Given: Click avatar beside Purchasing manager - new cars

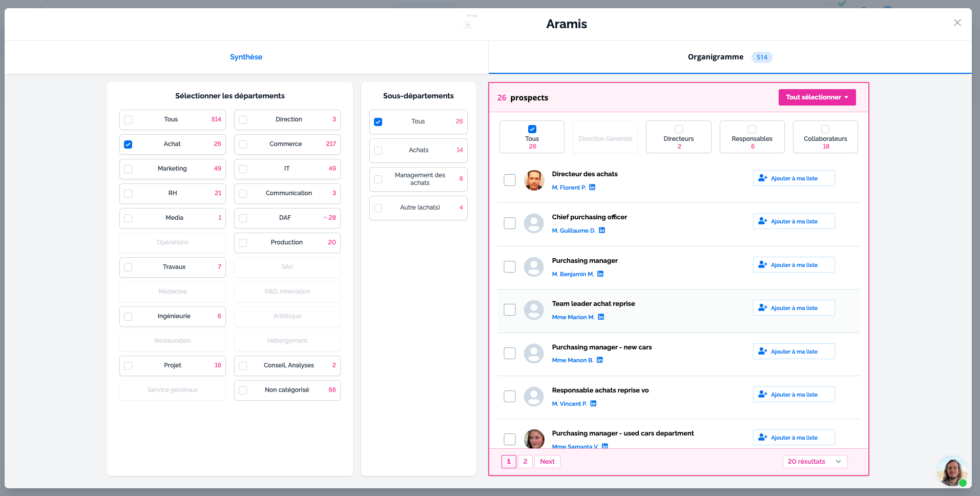Looking at the screenshot, I should click(534, 354).
